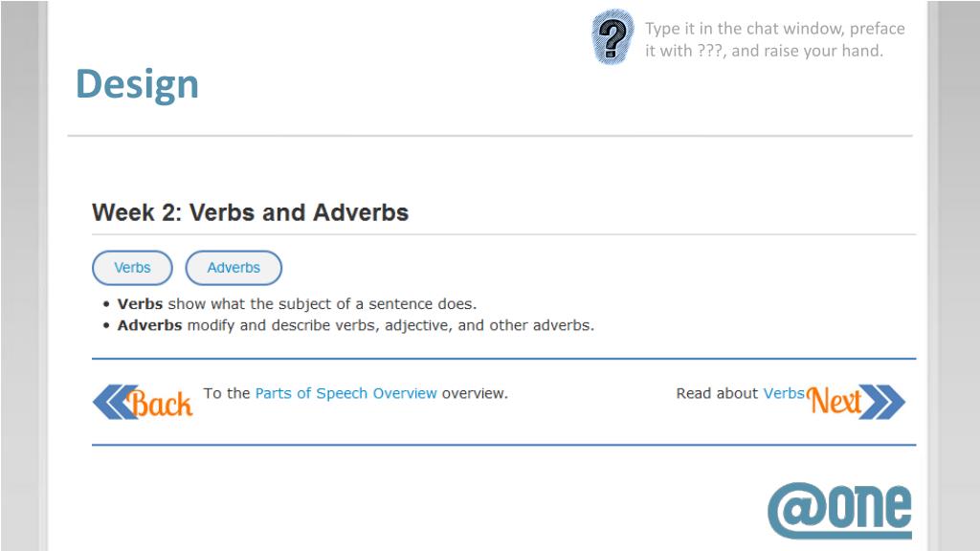Open the Parts of Speech Overview link
Screen dimensions: 980x551
tap(345, 393)
